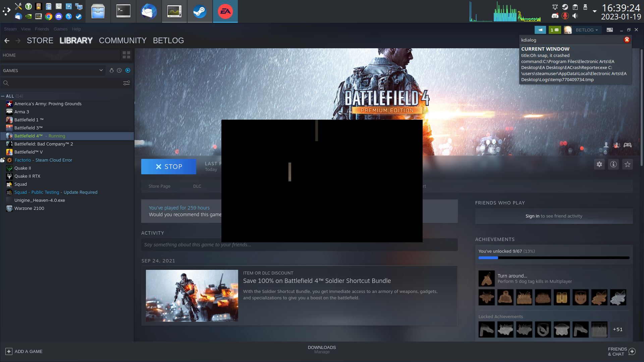The width and height of the screenshot is (644, 362).
Task: Open the volume control tray icon
Action: click(575, 16)
